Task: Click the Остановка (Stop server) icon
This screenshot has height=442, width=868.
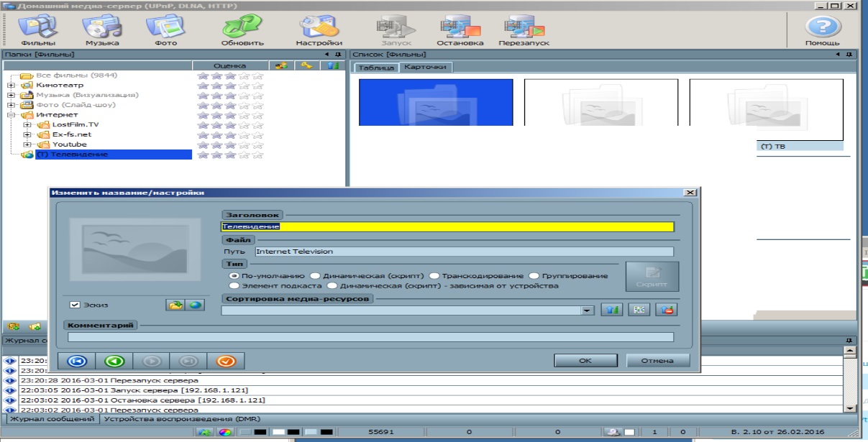Action: 460,29
